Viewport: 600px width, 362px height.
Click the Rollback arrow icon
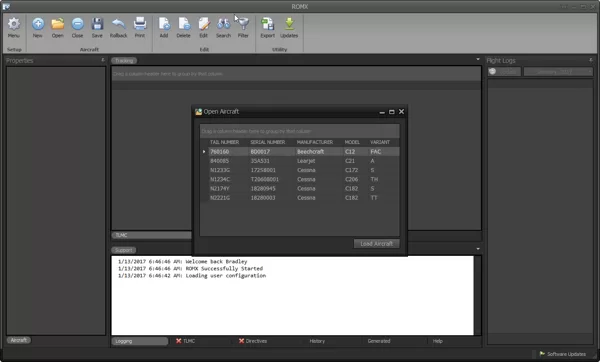(118, 24)
